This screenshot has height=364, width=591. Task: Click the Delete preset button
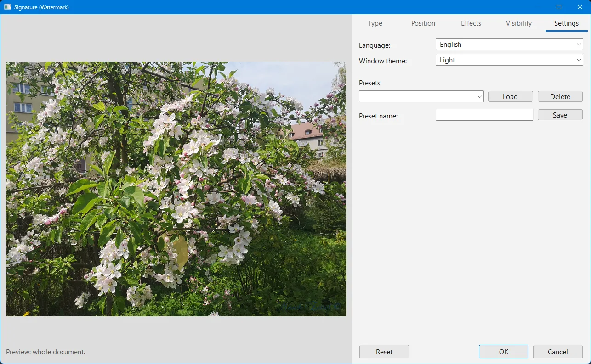click(560, 97)
